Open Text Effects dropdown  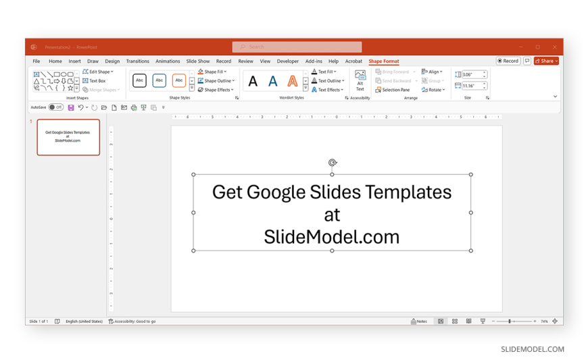point(328,90)
